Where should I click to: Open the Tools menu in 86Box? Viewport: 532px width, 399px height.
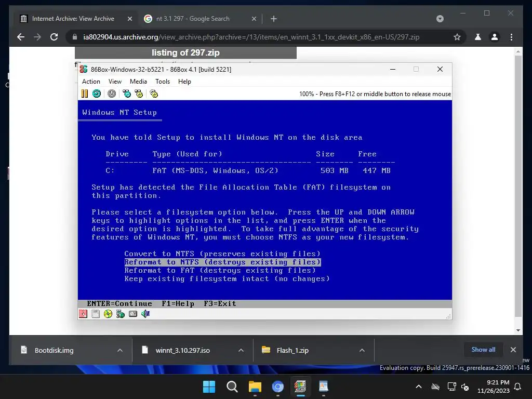pyautogui.click(x=163, y=82)
